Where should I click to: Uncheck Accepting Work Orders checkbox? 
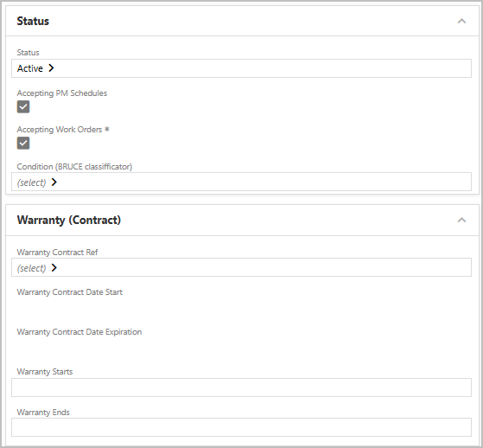[x=23, y=143]
